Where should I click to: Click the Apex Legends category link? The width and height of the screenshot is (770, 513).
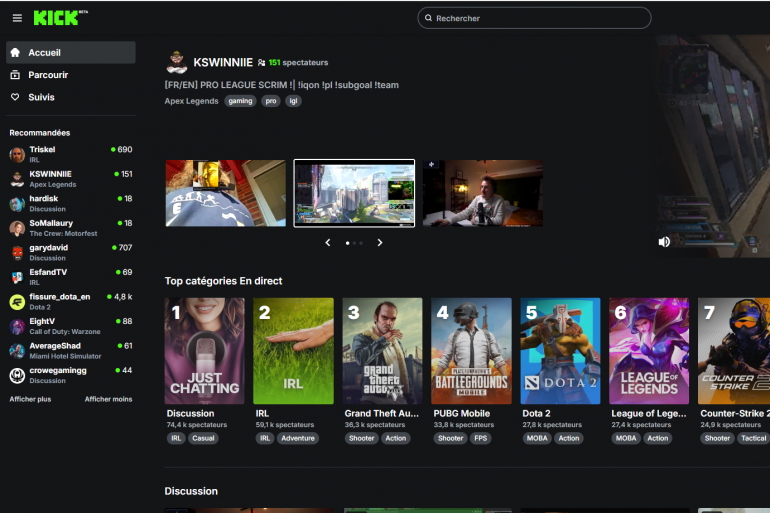(191, 101)
